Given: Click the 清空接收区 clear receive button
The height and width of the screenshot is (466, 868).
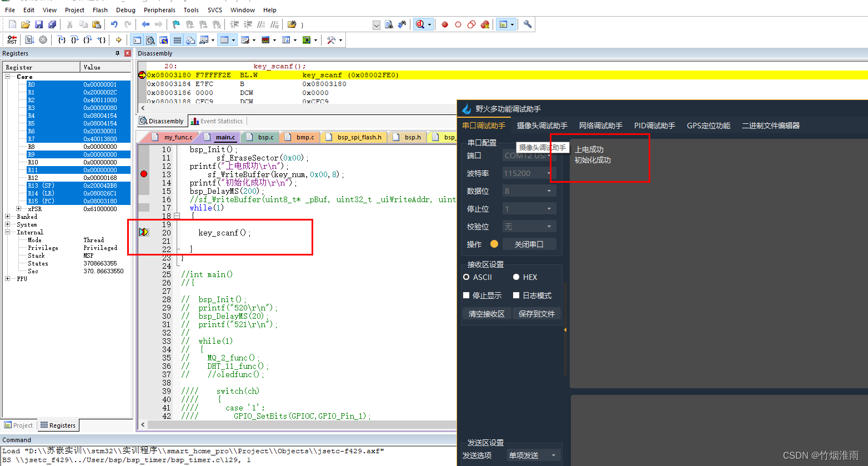Looking at the screenshot, I should [486, 313].
